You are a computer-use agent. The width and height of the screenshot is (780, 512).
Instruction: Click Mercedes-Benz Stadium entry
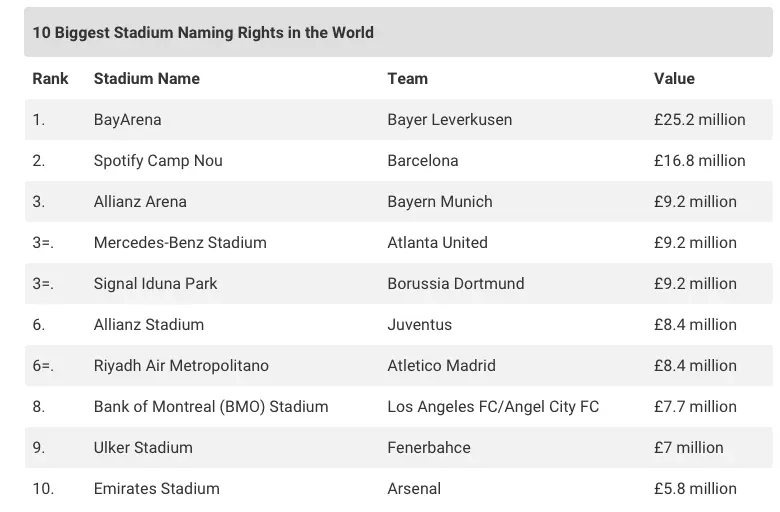pos(180,242)
